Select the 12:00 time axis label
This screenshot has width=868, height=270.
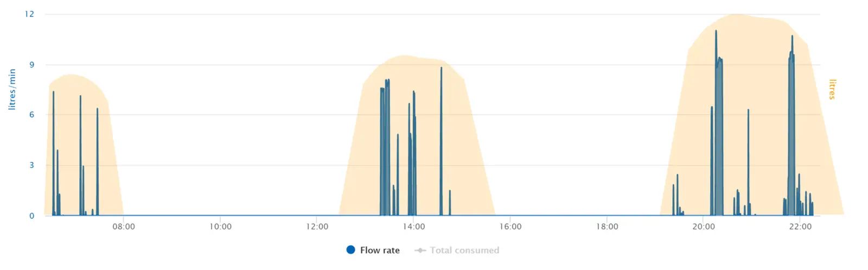pyautogui.click(x=317, y=227)
